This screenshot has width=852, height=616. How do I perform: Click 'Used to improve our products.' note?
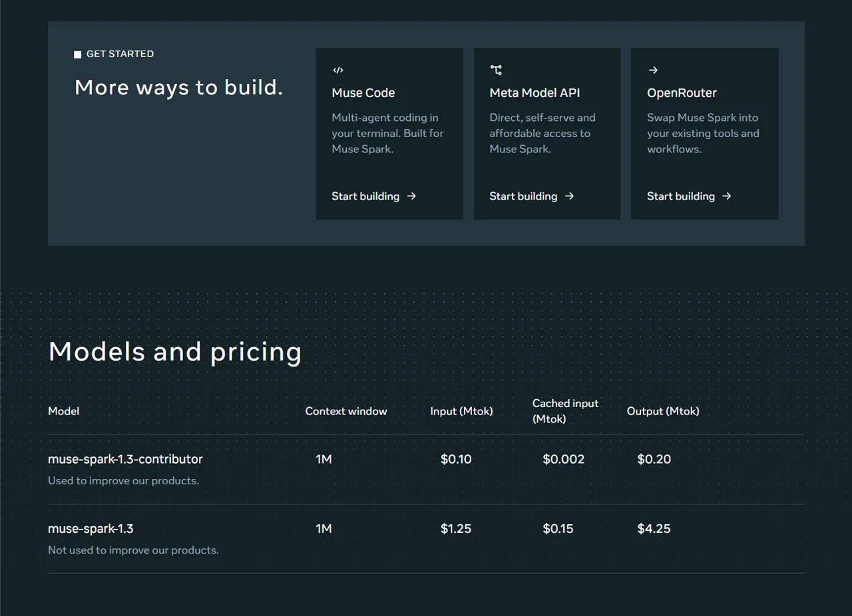click(123, 480)
